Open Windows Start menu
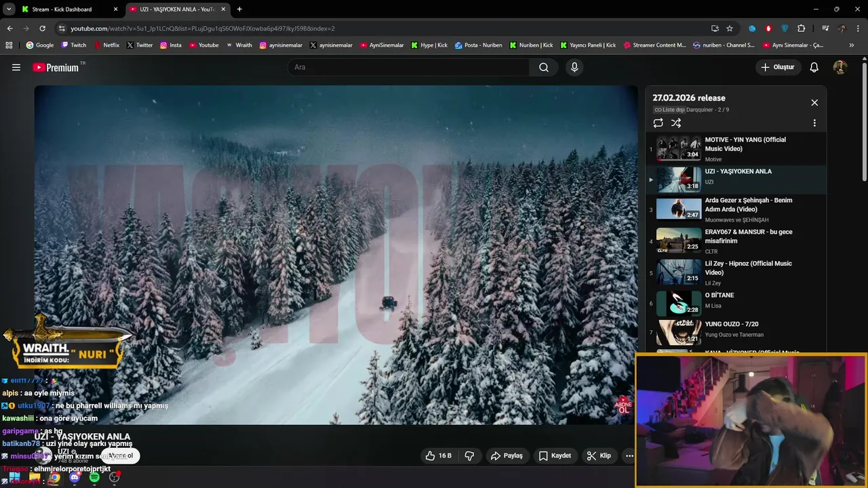Screen dimensions: 868x488 (x=14, y=477)
